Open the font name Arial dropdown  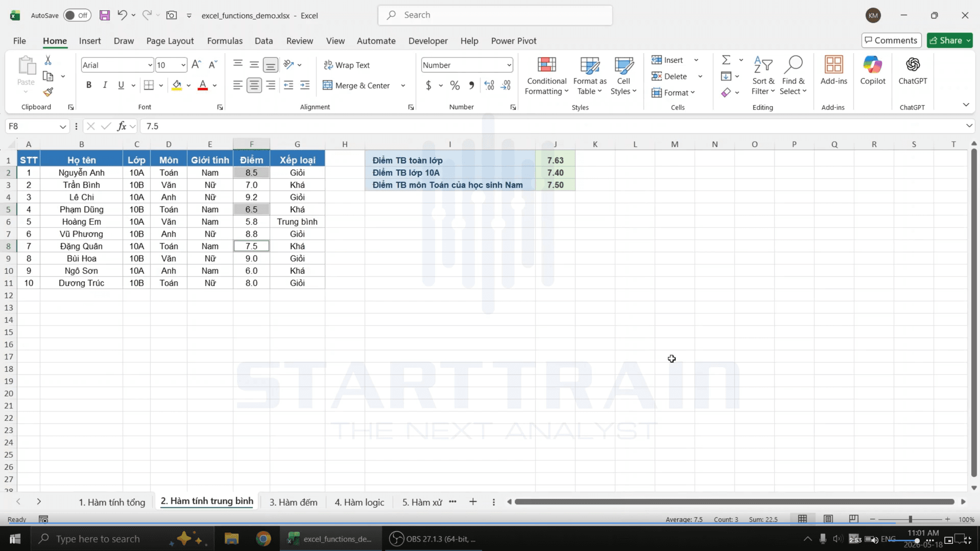(150, 65)
